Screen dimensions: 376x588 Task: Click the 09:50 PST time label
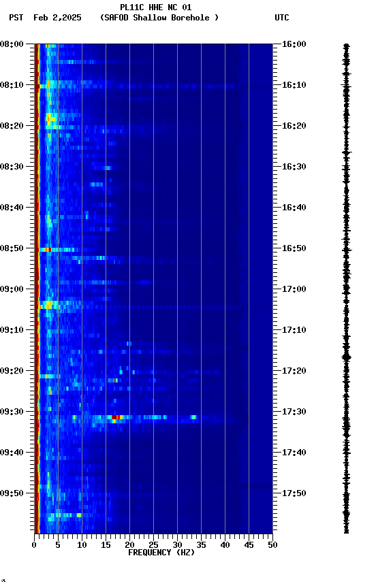[12, 493]
